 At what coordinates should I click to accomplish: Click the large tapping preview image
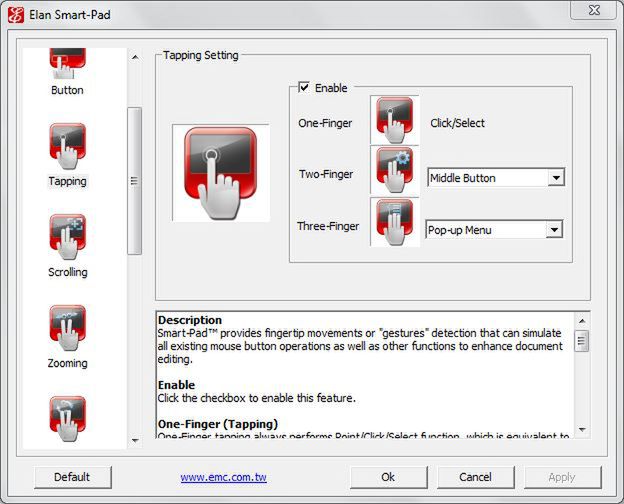221,173
